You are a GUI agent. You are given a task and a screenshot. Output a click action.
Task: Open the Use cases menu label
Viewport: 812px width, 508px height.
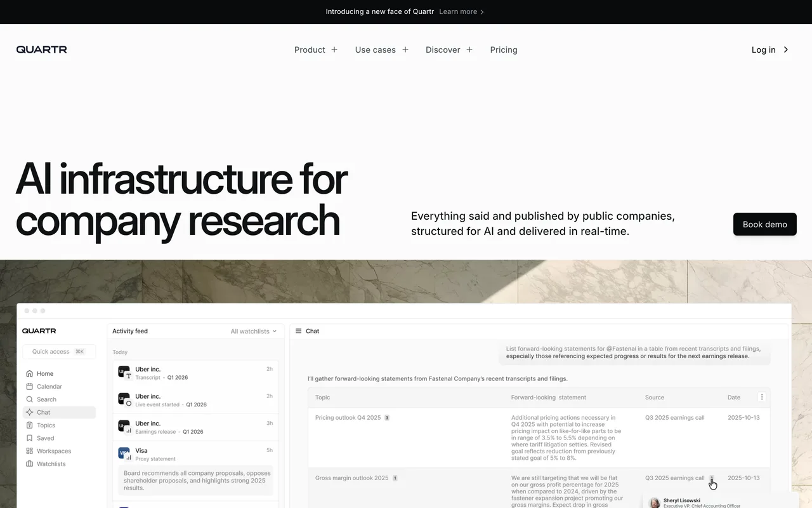(x=376, y=50)
